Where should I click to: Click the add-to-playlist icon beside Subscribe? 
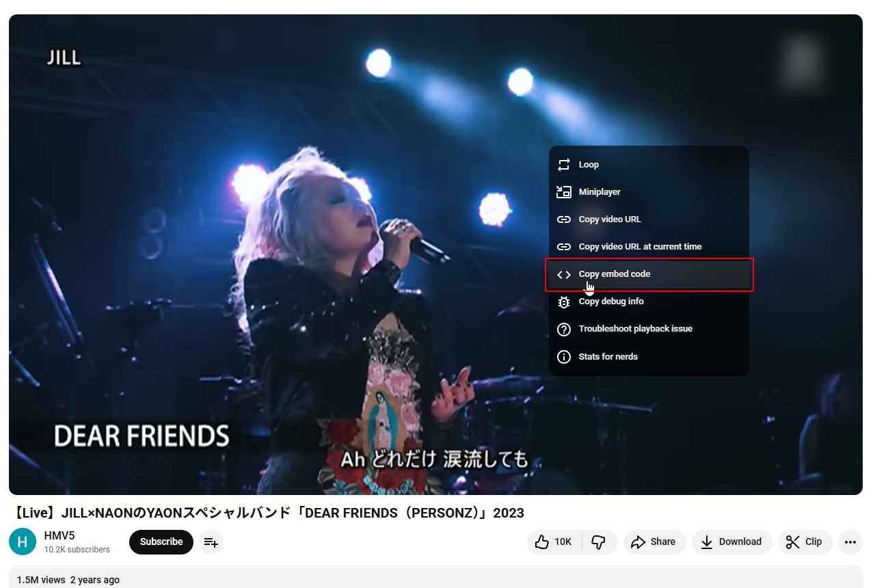[x=211, y=542]
